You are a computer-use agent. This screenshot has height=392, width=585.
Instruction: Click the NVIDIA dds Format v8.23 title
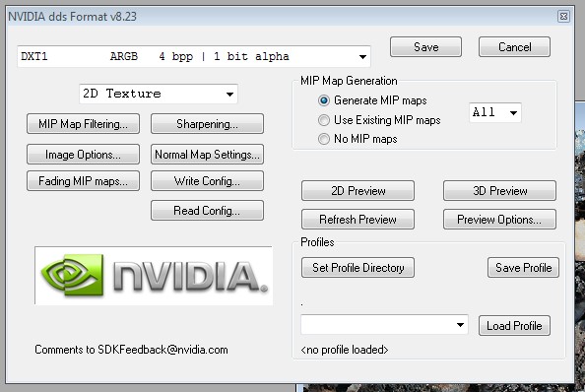[72, 17]
